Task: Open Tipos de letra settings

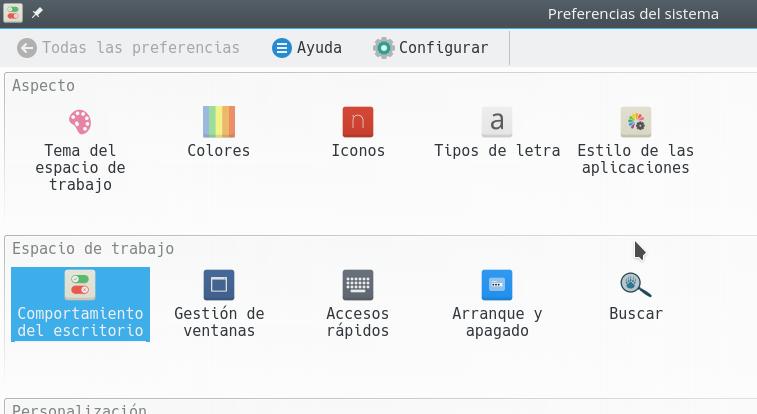Action: (x=497, y=133)
